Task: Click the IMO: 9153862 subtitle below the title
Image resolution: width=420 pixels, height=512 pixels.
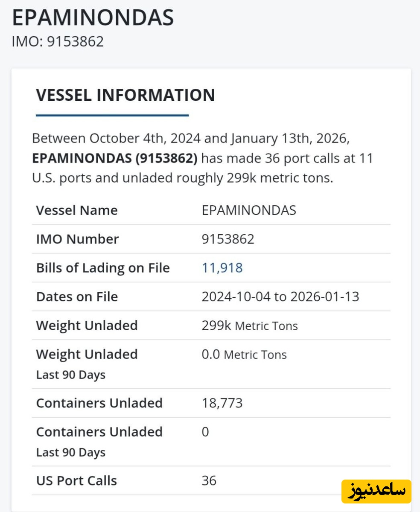Action: click(x=58, y=42)
